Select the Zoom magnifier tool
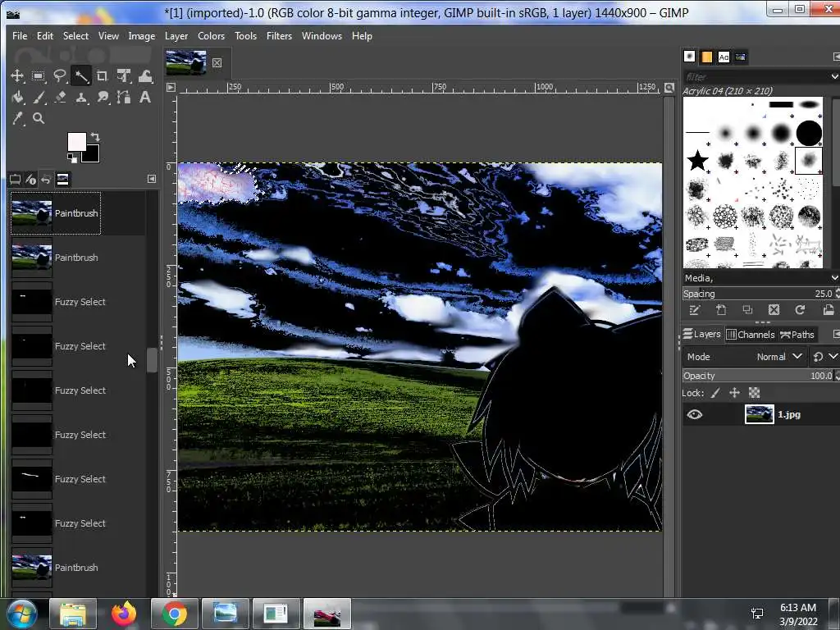 (38, 118)
